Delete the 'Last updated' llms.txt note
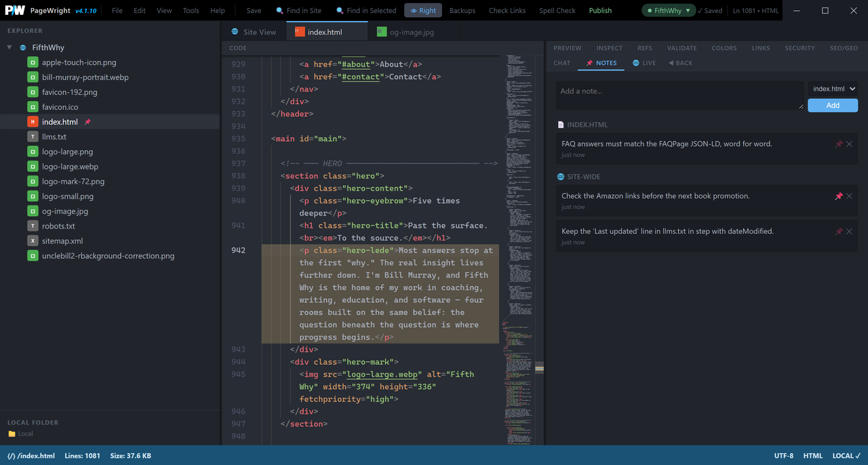The image size is (868, 465). click(849, 231)
